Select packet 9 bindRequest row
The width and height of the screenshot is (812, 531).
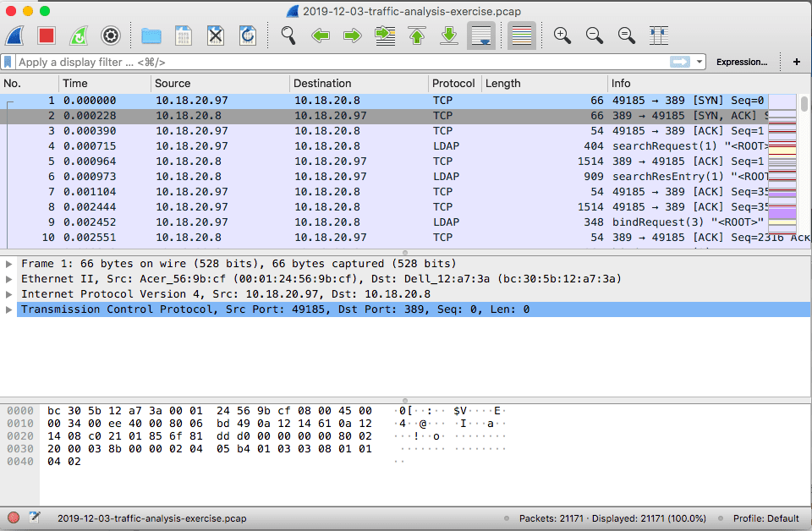click(x=384, y=222)
